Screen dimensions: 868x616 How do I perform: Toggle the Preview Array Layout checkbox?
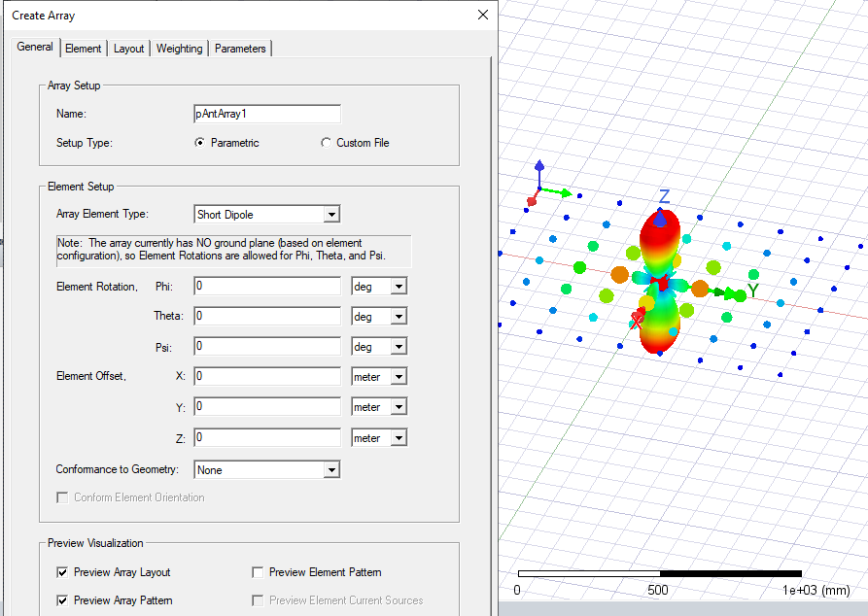click(63, 572)
